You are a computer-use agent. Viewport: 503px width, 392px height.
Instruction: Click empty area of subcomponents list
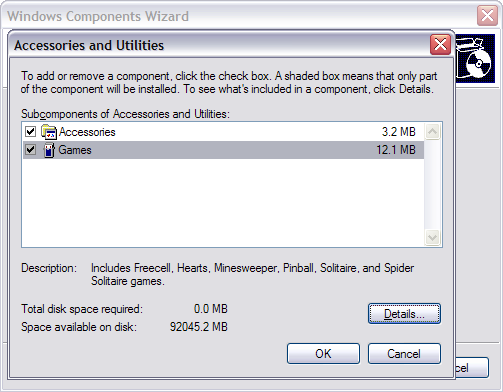pyautogui.click(x=223, y=203)
